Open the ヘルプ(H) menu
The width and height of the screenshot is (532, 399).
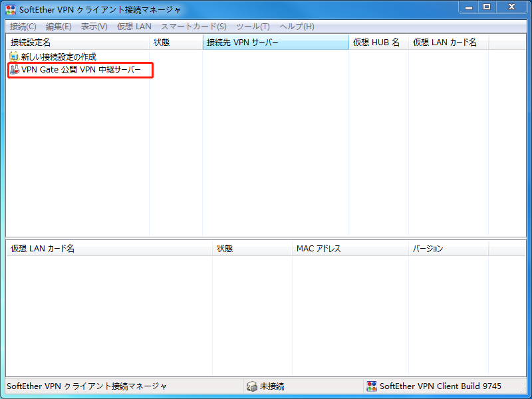(x=297, y=27)
